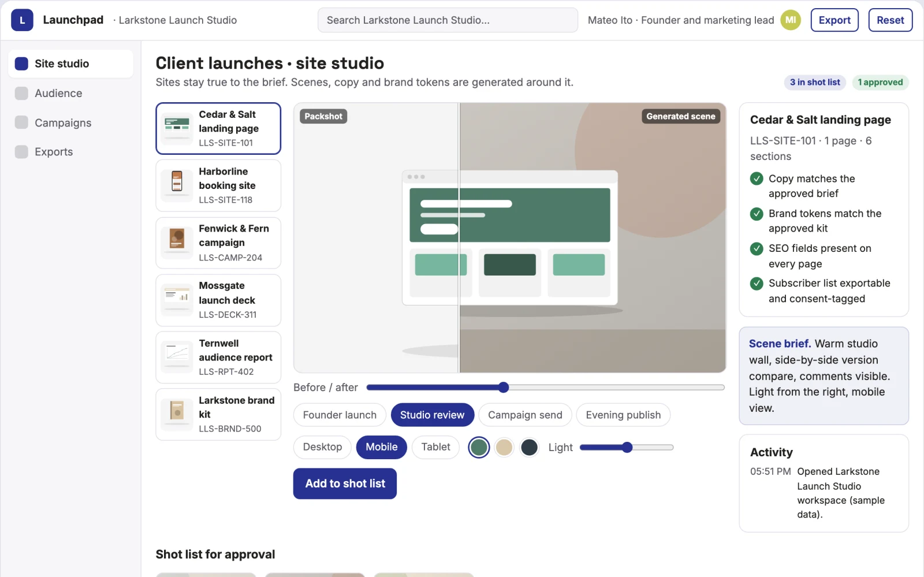Open the Campaigns section
Viewport: 924px width, 577px height.
(71, 122)
